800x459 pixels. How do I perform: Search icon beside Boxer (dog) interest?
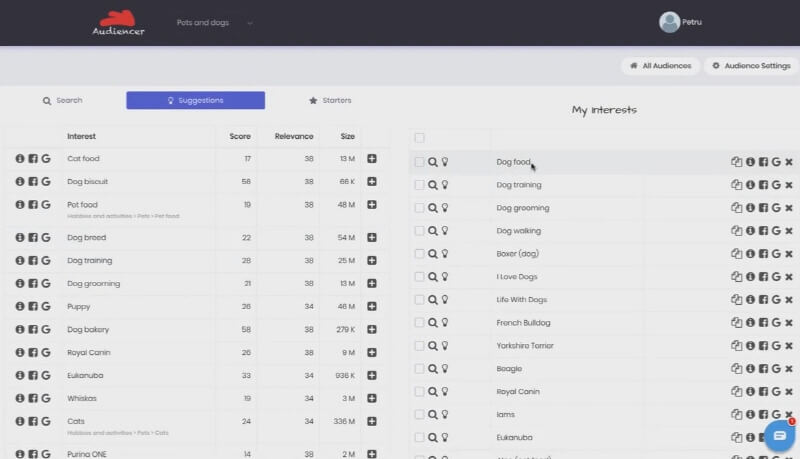pyautogui.click(x=433, y=254)
